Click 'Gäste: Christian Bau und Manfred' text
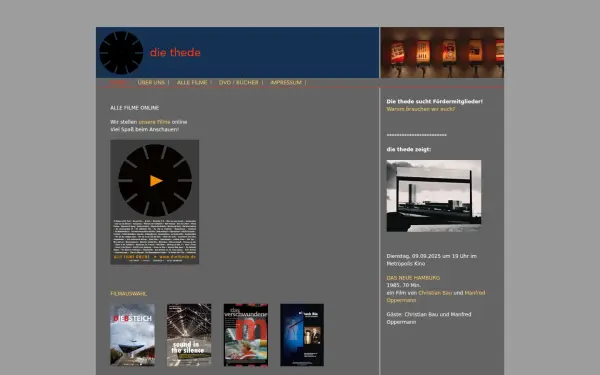The height and width of the screenshot is (375, 600). coord(429,314)
